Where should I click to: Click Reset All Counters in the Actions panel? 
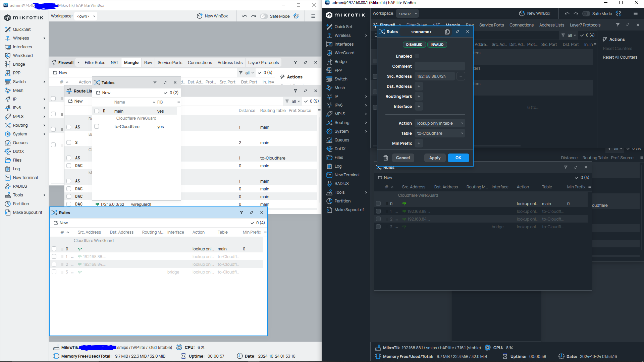point(620,57)
